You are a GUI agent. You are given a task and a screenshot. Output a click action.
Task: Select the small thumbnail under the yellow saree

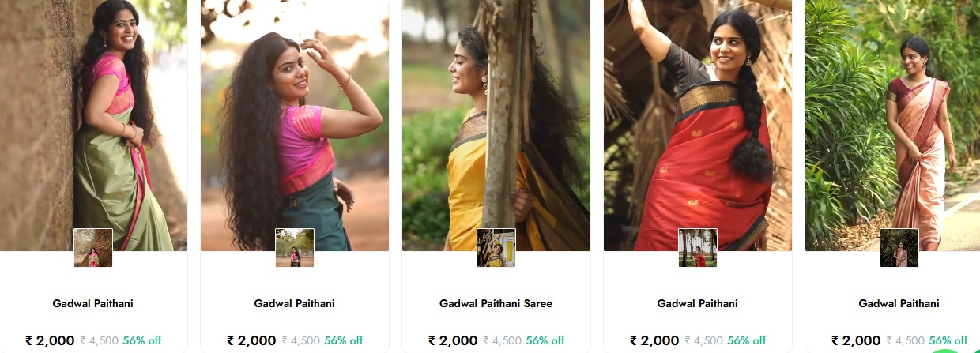point(496,248)
